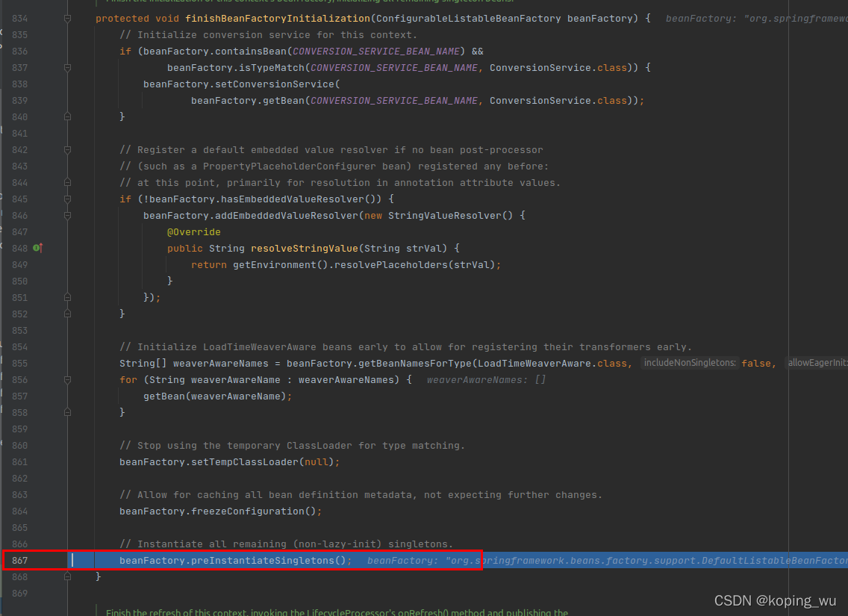The height and width of the screenshot is (616, 848).
Task: Collapse the method fold marker at line 834
Action: tap(68, 19)
